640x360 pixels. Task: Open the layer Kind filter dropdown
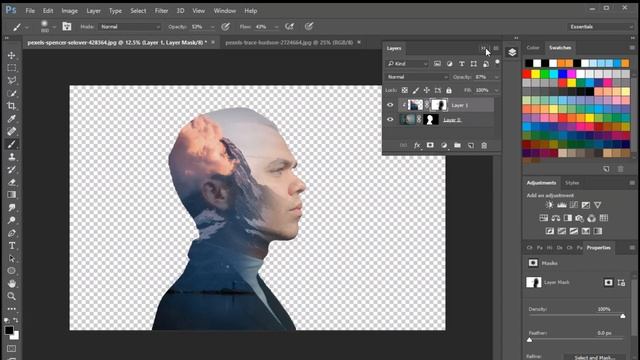pyautogui.click(x=407, y=64)
